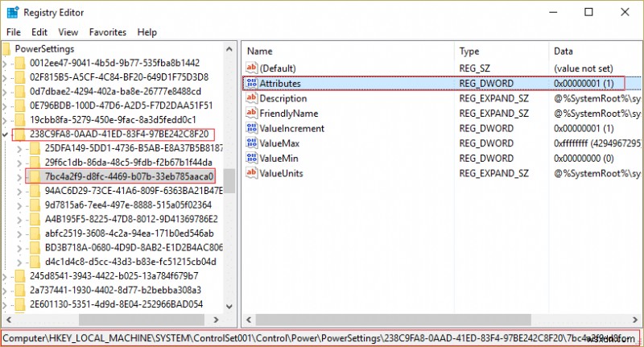Click tree pane scroll up arrow
Screen dimensions: 644x347
pos(229,49)
